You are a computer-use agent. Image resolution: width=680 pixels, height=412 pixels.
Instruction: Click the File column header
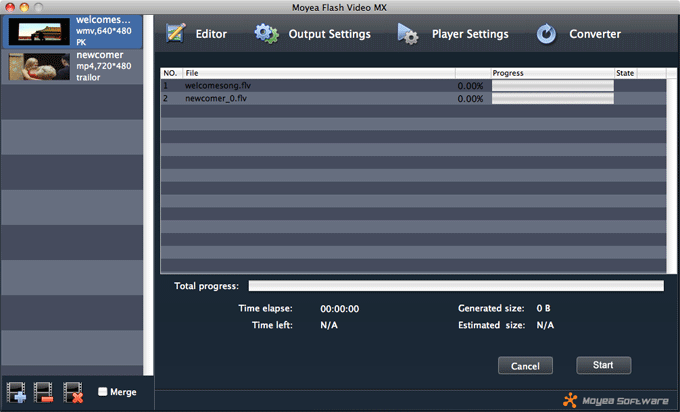point(318,73)
